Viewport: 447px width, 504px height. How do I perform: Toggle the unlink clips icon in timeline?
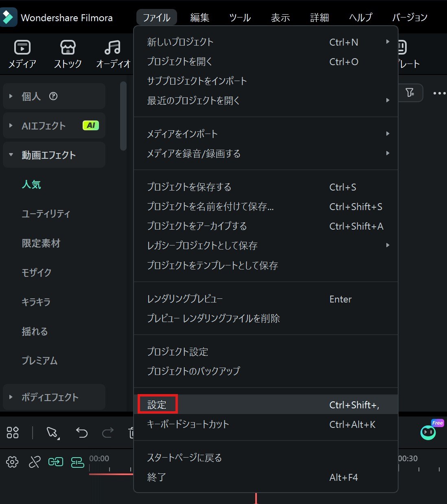click(x=35, y=462)
